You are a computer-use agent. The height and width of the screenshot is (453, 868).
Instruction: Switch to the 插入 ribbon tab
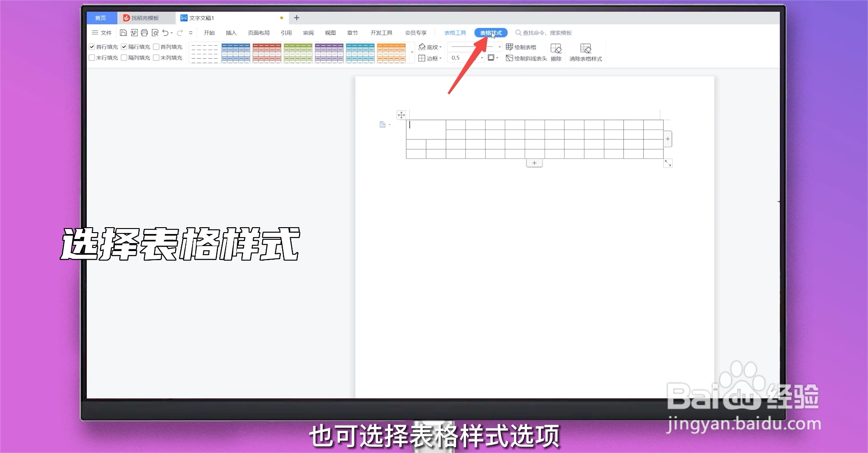point(231,33)
